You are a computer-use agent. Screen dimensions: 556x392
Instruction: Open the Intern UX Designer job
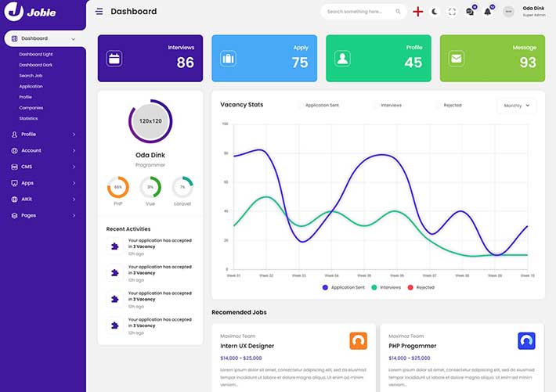(247, 346)
